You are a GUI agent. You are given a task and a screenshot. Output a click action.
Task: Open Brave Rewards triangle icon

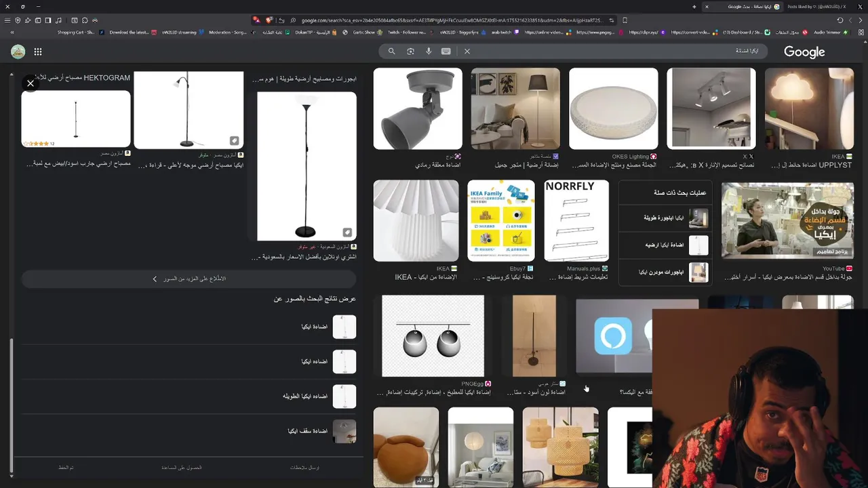[256, 20]
